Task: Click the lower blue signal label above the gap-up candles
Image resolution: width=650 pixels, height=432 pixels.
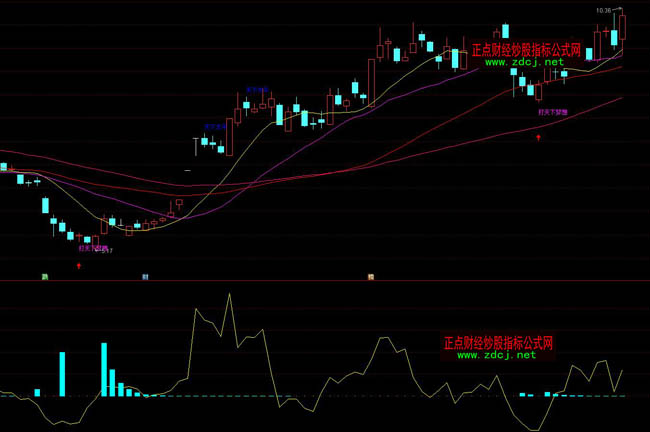Action: coord(214,126)
